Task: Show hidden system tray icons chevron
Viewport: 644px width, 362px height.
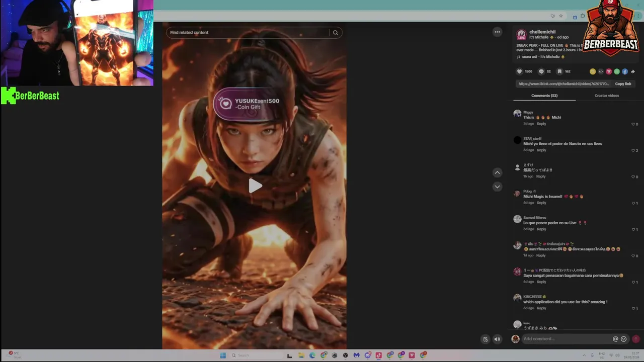Action: click(584, 355)
